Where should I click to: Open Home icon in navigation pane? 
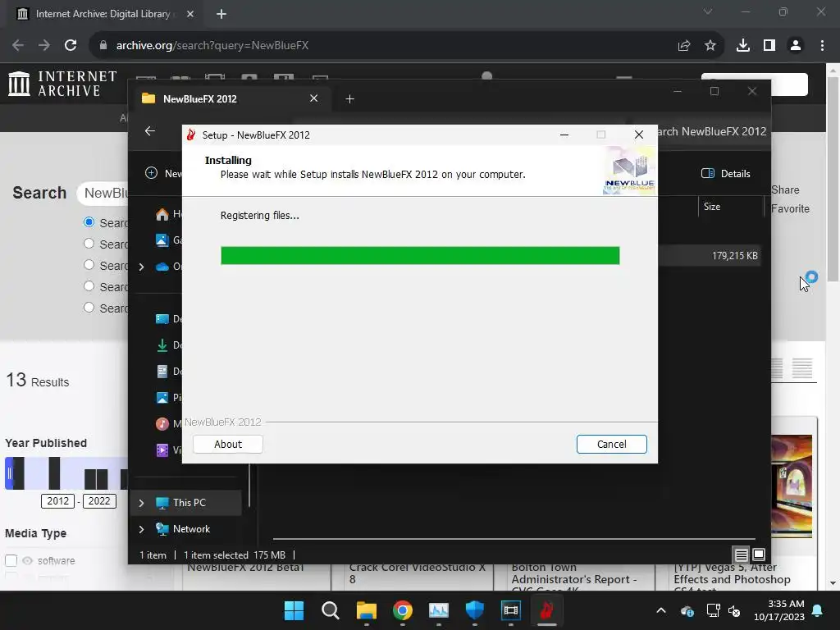click(162, 214)
